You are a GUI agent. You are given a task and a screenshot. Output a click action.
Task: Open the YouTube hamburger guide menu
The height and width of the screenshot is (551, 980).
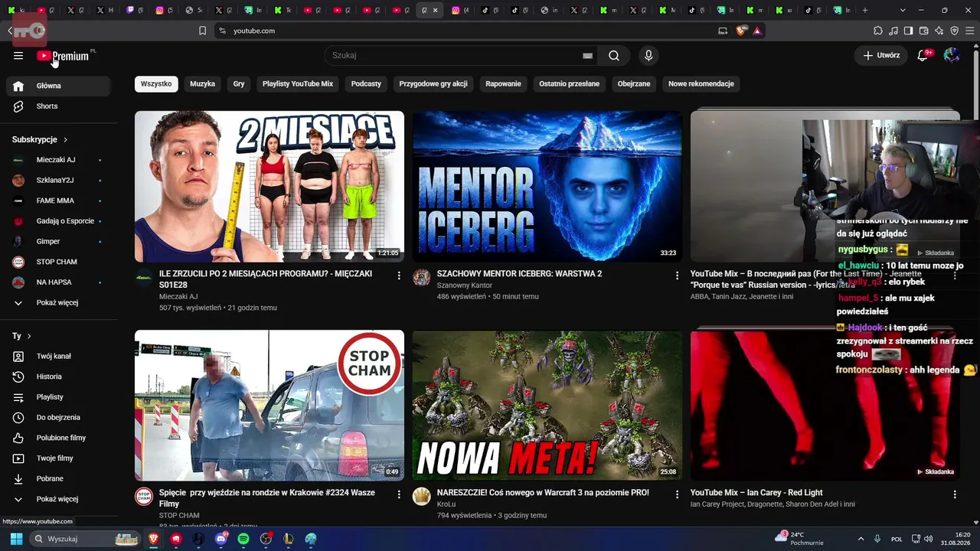click(x=18, y=55)
